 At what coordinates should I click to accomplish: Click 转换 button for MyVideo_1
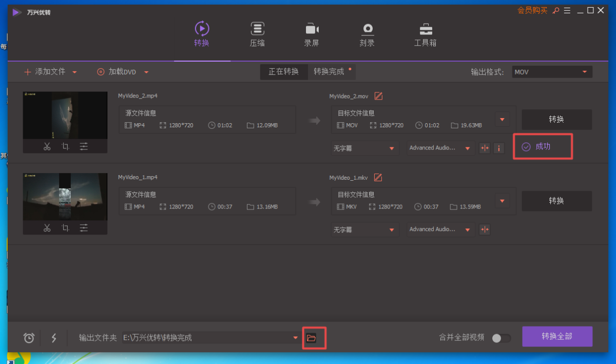tap(556, 201)
